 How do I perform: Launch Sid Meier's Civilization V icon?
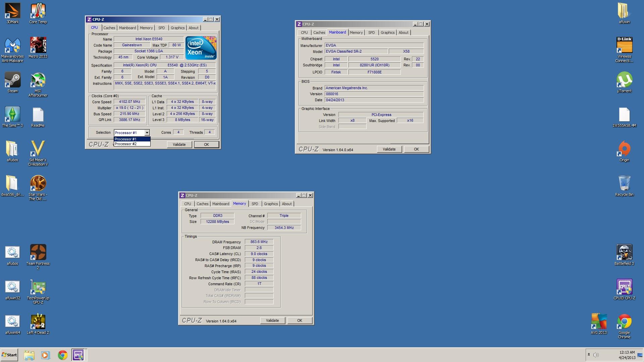pyautogui.click(x=38, y=154)
